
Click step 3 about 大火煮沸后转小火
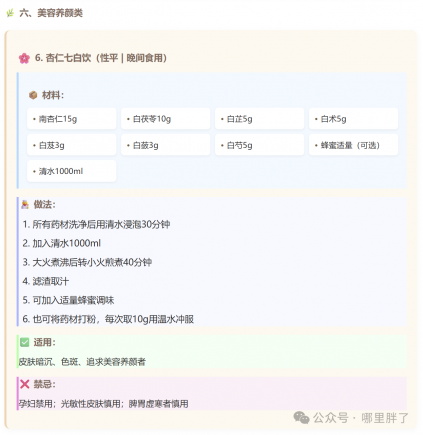click(x=87, y=262)
